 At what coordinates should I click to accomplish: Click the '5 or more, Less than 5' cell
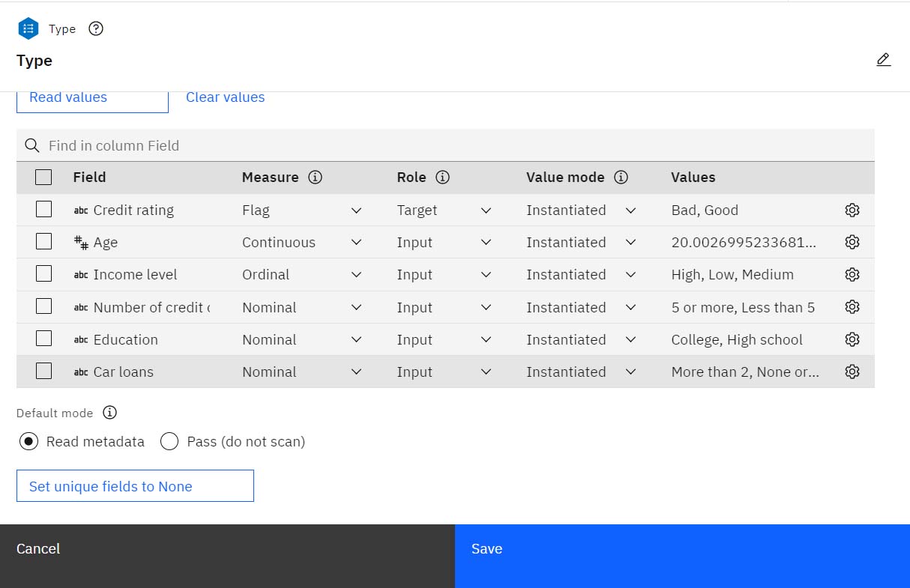tap(743, 307)
